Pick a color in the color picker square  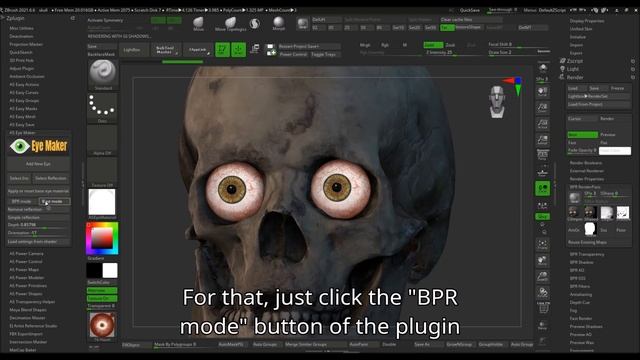102,238
